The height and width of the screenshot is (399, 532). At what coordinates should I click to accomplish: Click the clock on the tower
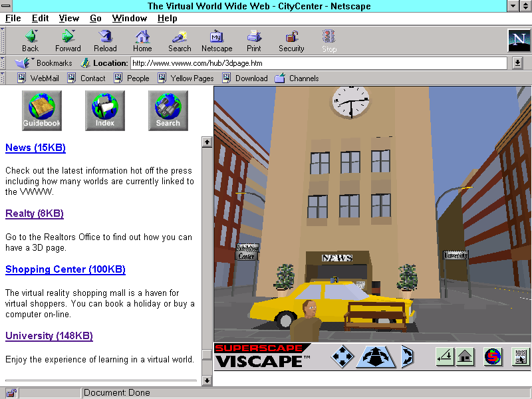coord(351,102)
